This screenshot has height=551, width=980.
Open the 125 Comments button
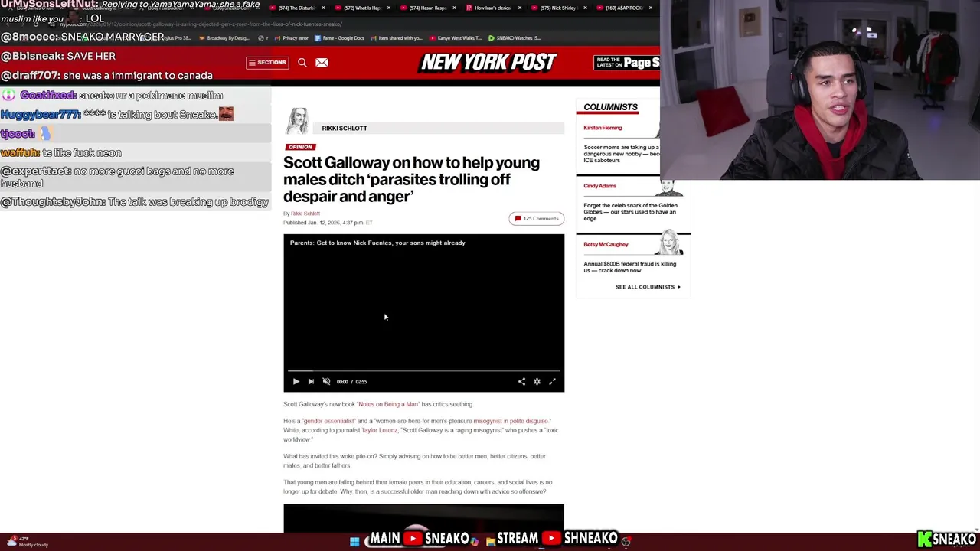point(537,219)
